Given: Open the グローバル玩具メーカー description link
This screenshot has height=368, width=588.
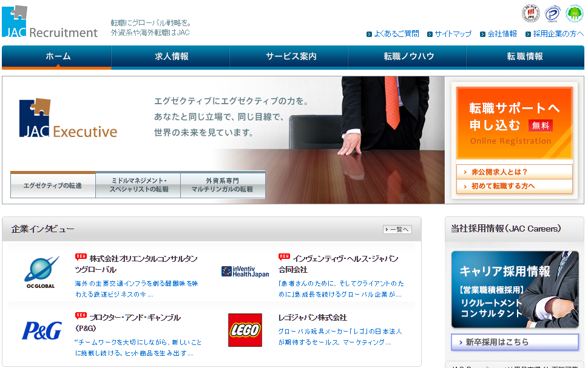Looking at the screenshot, I should (x=340, y=337).
